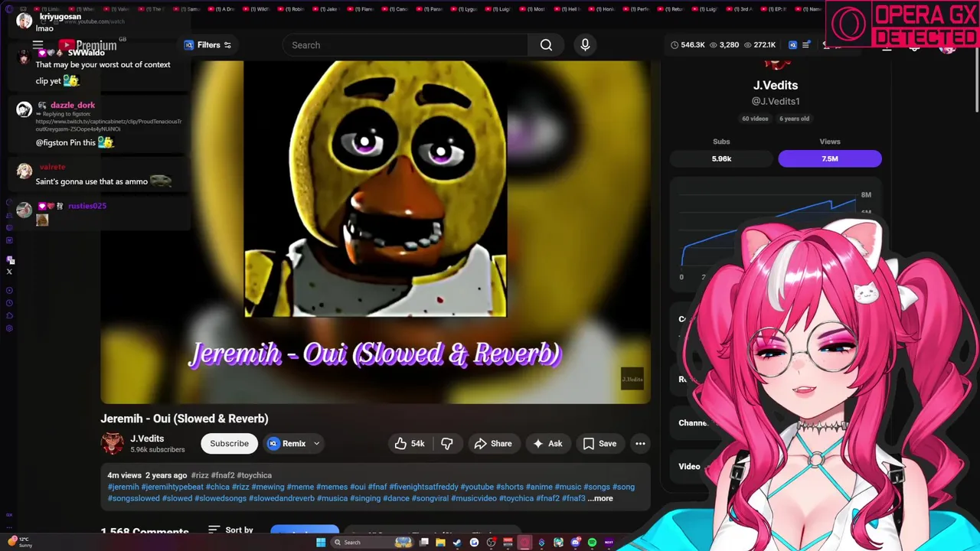Select the Subs stat tab
The height and width of the screenshot is (551, 980).
pos(721,142)
